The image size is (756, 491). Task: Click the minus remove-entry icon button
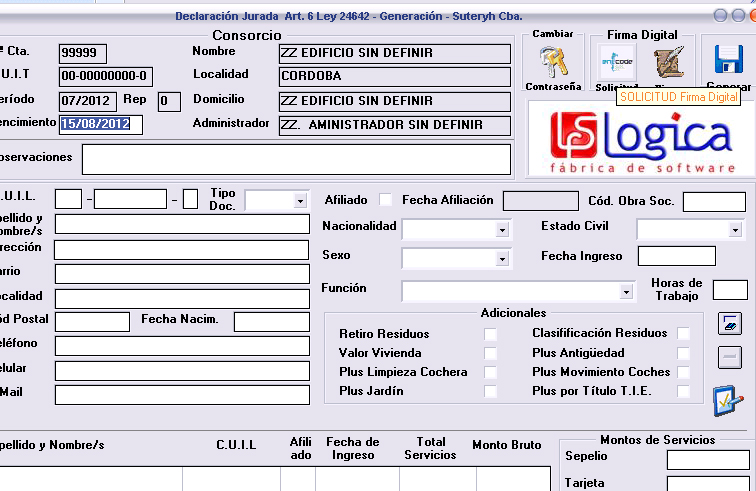coord(730,358)
